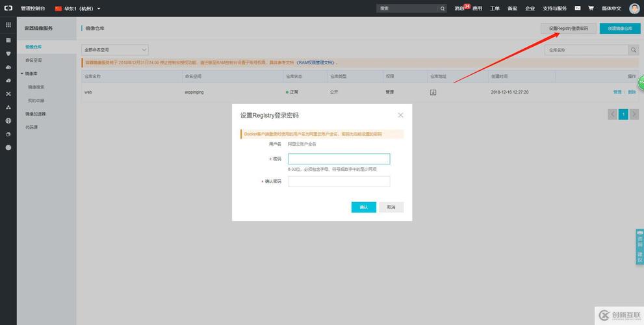The image size is (644, 325).
Task: Focus the 确认密码 input field
Action: [x=339, y=181]
